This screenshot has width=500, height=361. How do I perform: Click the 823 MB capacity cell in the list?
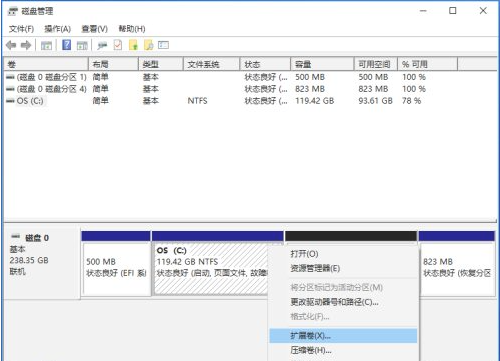pos(310,89)
